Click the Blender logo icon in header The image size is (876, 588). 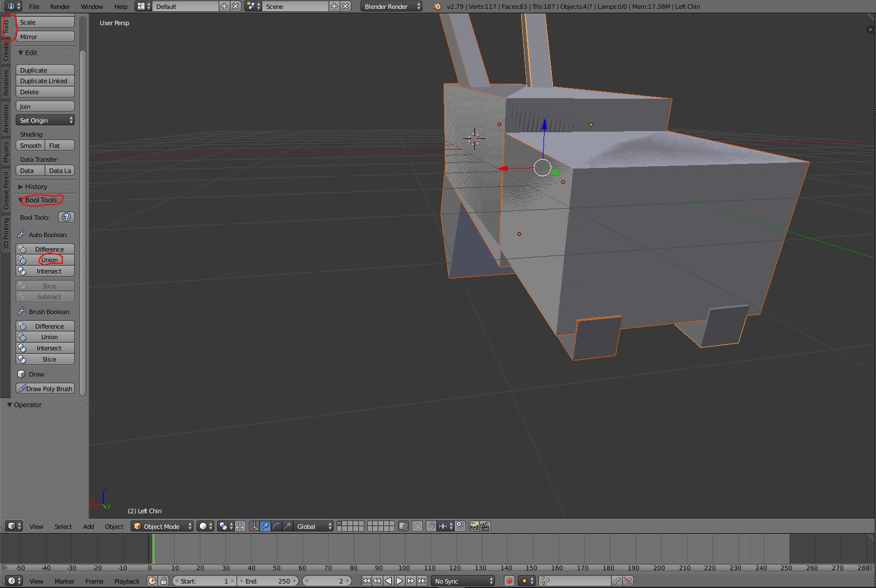(x=437, y=7)
